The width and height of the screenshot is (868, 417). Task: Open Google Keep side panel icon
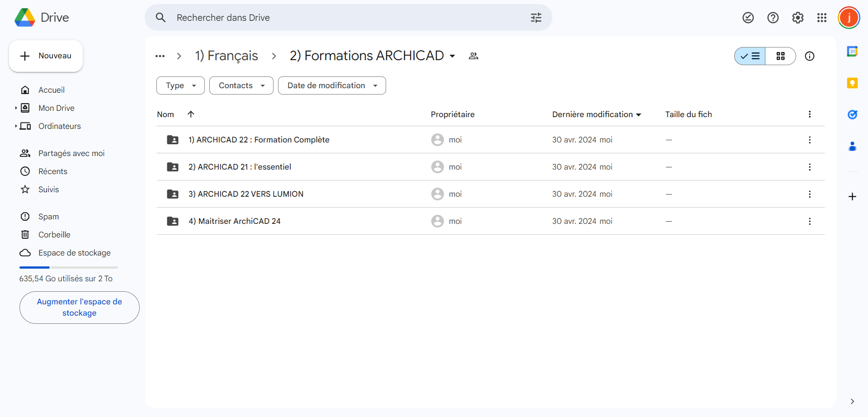pyautogui.click(x=852, y=83)
